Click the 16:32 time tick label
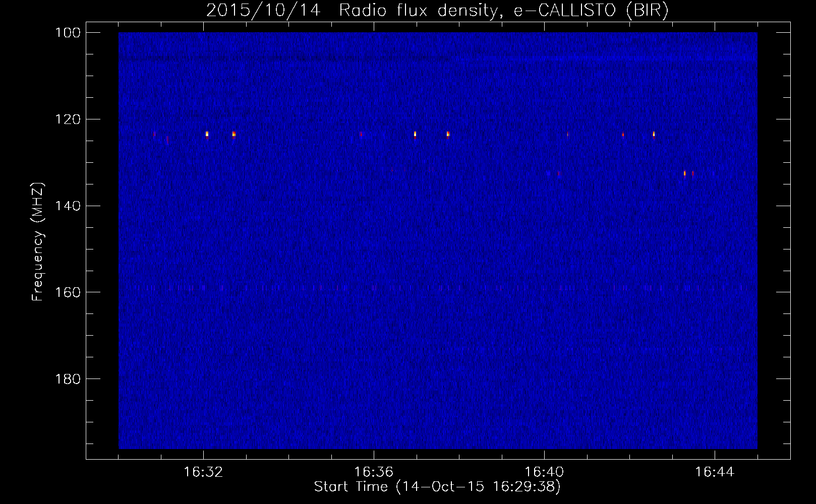 click(203, 472)
